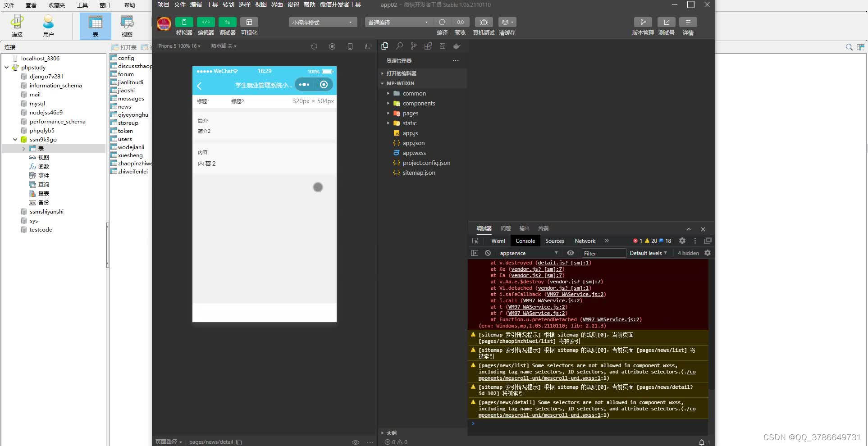Open the iPhone 5 device selector dropdown
This screenshot has height=446, width=868.
tap(179, 46)
